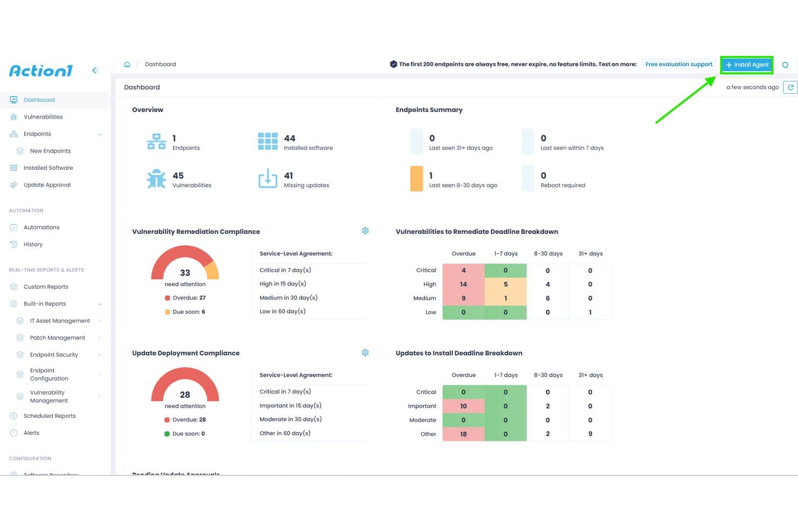Click the vulnerability compliance gauge showing 33
Screen dimensions: 798x532
(x=185, y=262)
